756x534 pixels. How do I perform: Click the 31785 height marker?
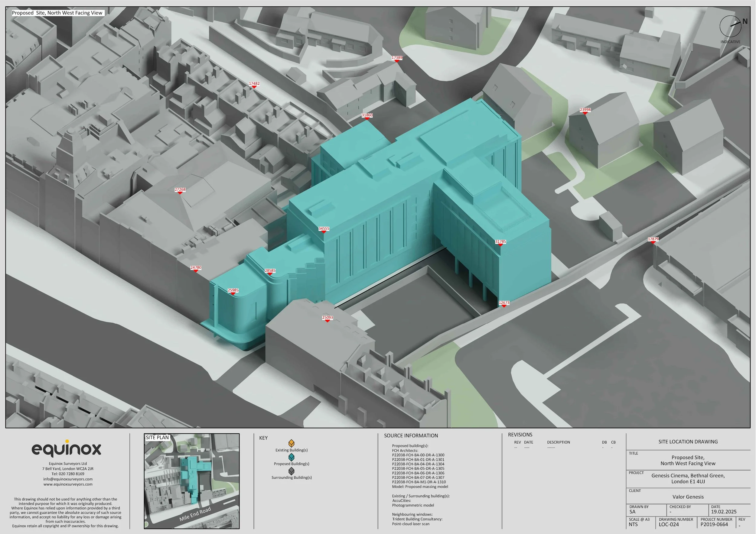click(x=500, y=242)
